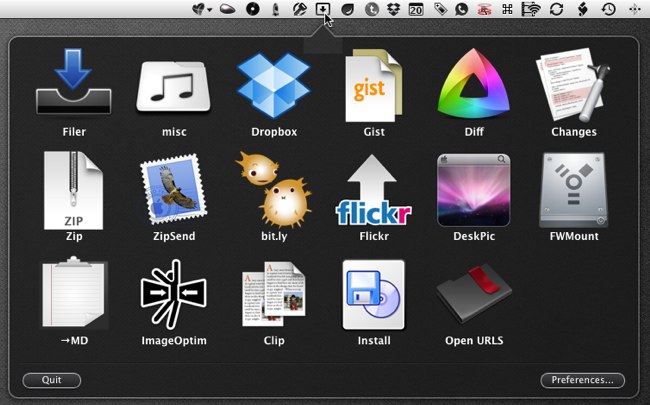Open the Filer destination
This screenshot has height=405, width=650.
[x=73, y=87]
